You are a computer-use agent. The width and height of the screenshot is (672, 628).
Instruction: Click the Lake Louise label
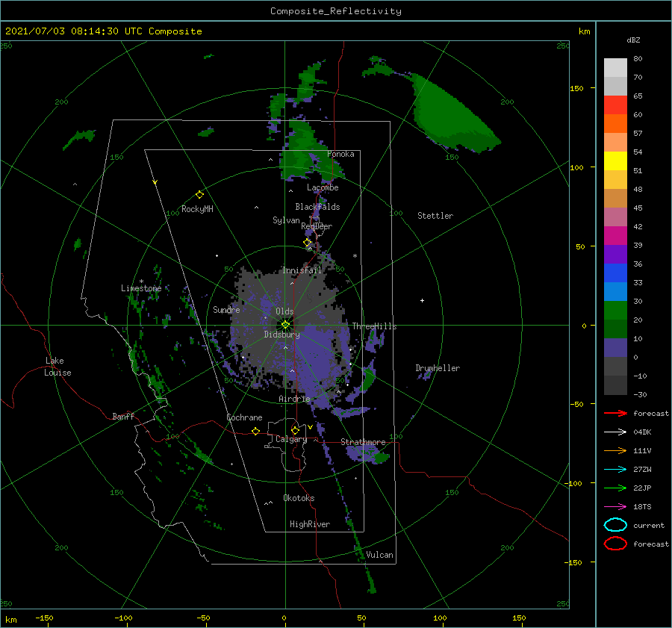point(57,367)
